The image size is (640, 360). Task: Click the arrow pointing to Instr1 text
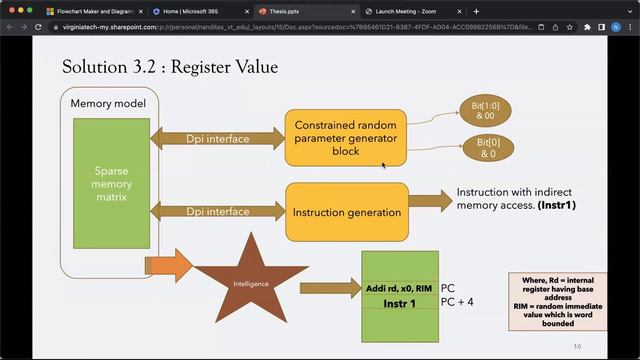[430, 200]
